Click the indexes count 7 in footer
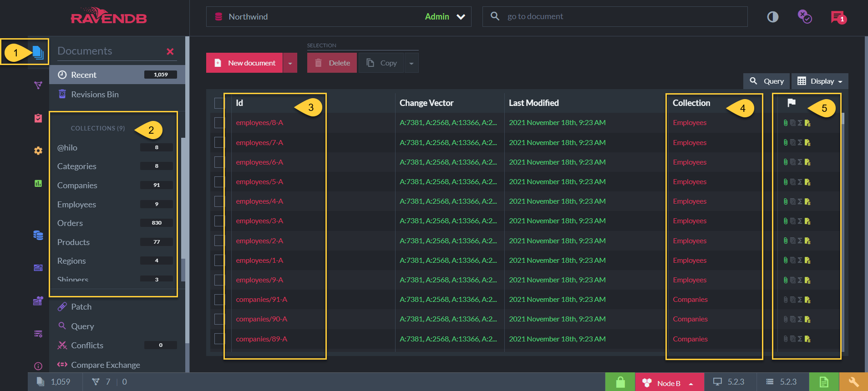Viewport: 868px width, 391px height. (102, 382)
